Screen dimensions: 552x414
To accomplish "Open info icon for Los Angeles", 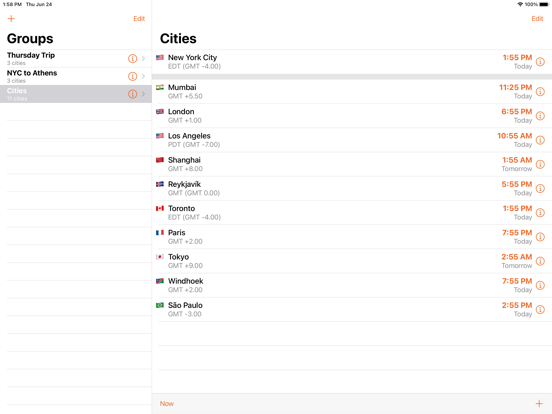I will pyautogui.click(x=540, y=140).
